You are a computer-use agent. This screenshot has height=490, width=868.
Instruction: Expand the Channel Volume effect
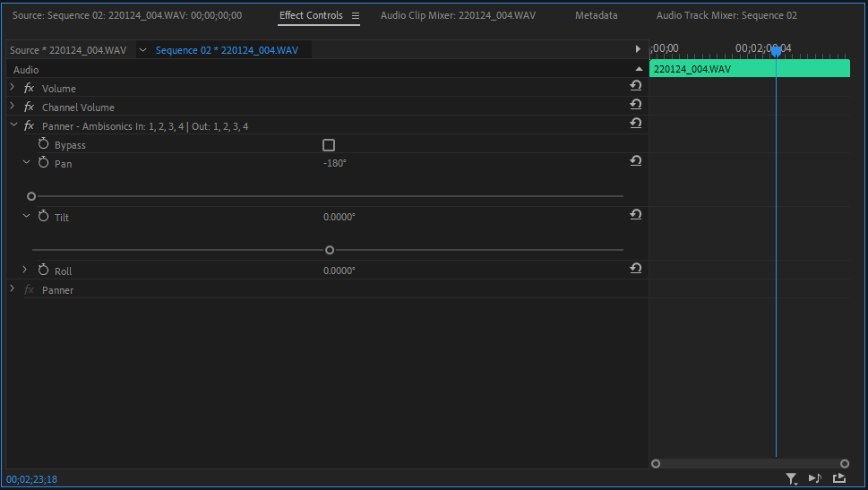pos(13,107)
